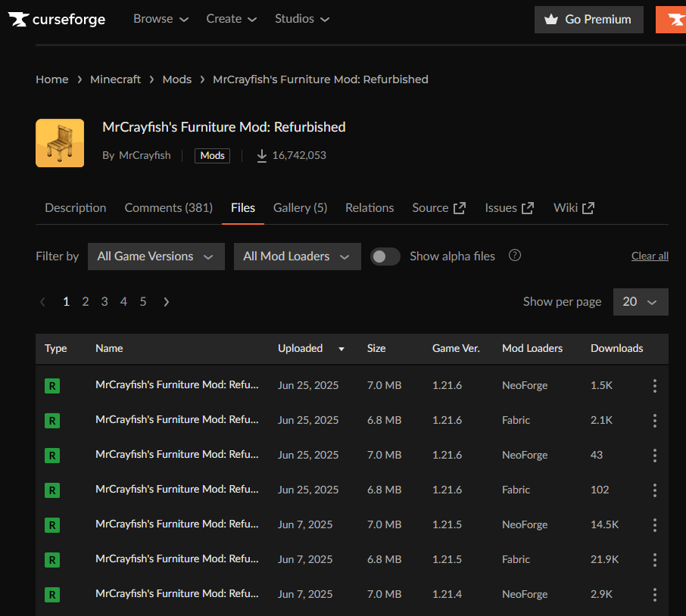The image size is (686, 616).
Task: Go to the next page arrow
Action: tap(167, 302)
